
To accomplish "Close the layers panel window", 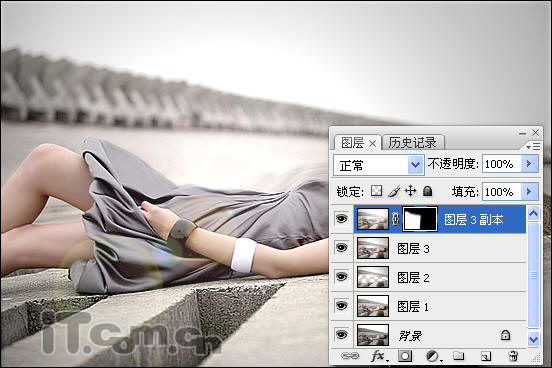I will point(535,132).
